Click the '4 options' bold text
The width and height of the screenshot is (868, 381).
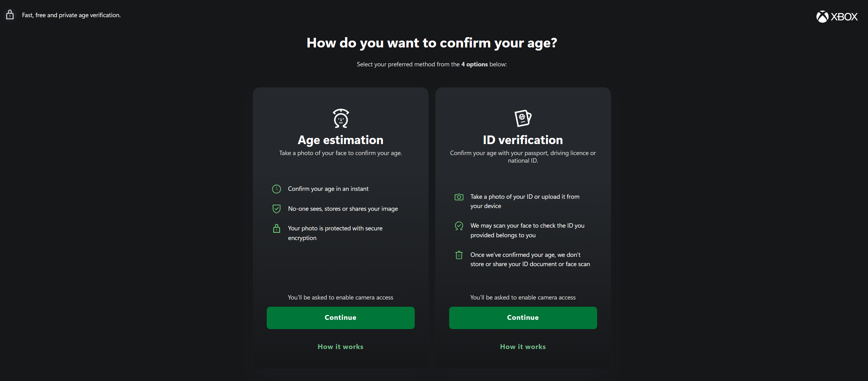[x=474, y=64]
